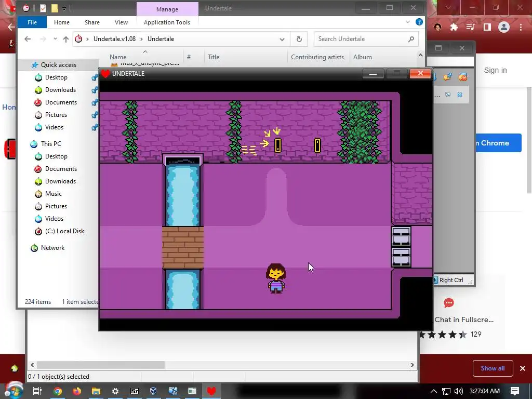Open Chrome three-dot menu
This screenshot has width=532, height=399.
(x=521, y=27)
